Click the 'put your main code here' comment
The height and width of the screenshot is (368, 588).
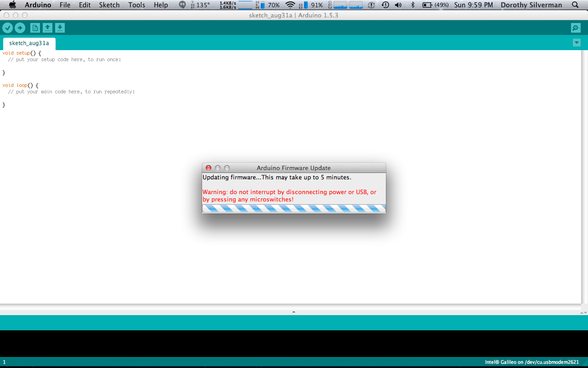pyautogui.click(x=71, y=92)
